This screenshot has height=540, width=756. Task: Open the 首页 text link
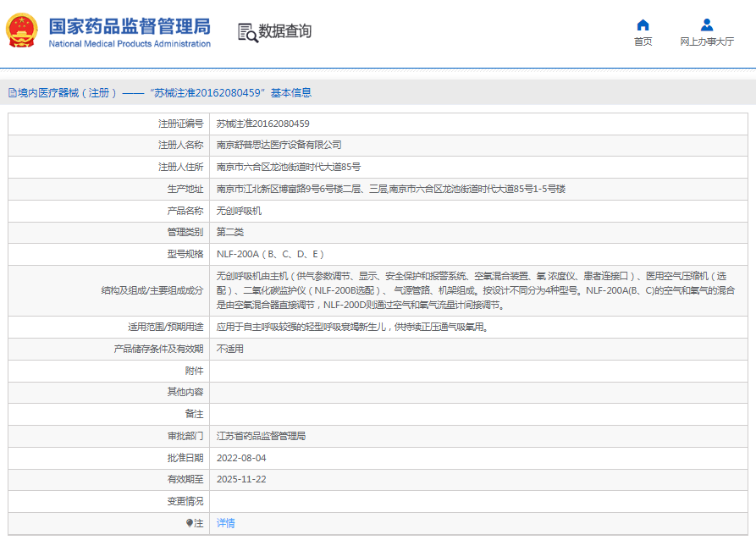point(643,41)
